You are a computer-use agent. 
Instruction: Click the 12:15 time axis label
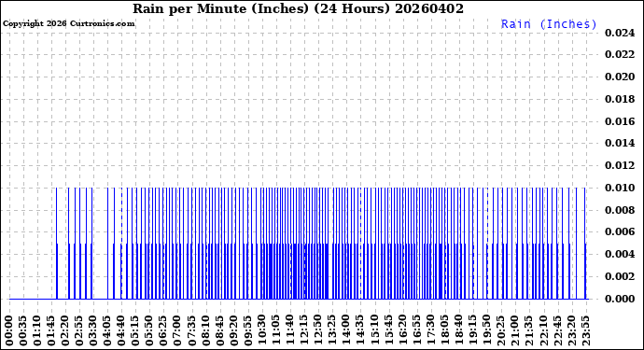[304, 330]
